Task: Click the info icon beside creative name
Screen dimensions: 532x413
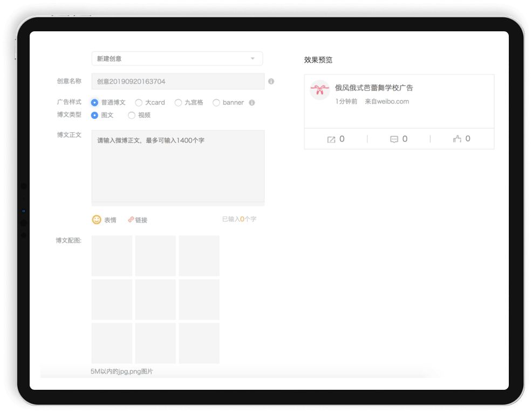Action: click(271, 82)
